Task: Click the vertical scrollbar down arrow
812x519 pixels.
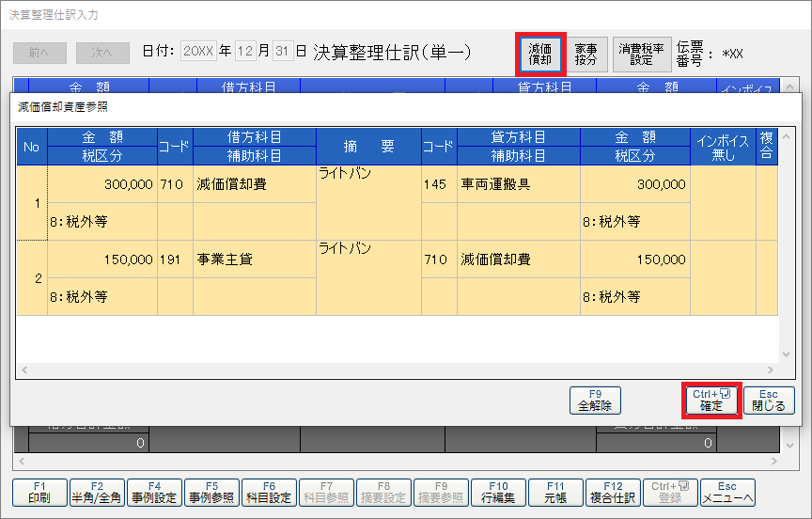Action: [787, 354]
